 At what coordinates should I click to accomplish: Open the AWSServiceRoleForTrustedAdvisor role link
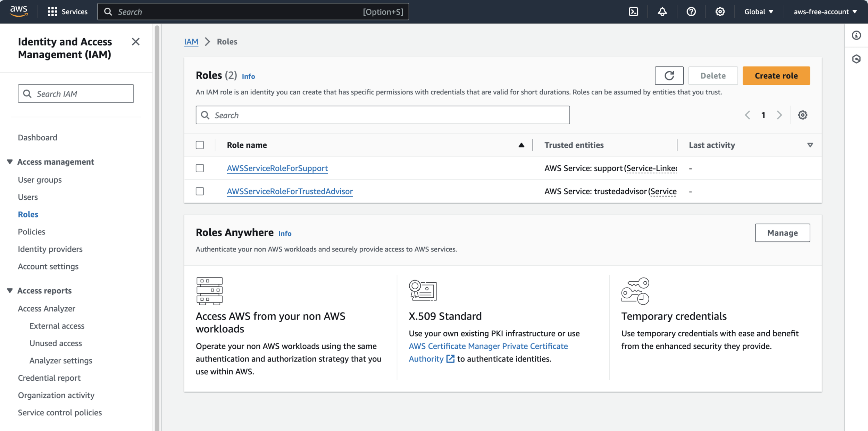[x=290, y=191]
